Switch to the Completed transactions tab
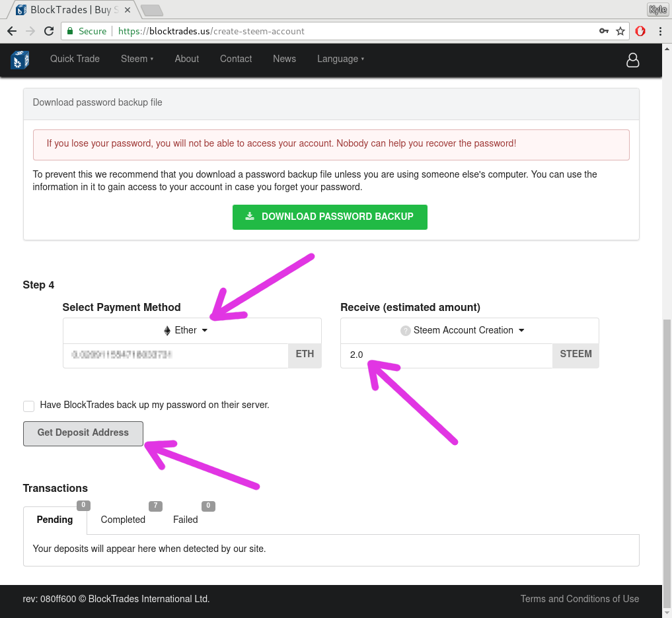 pos(123,520)
